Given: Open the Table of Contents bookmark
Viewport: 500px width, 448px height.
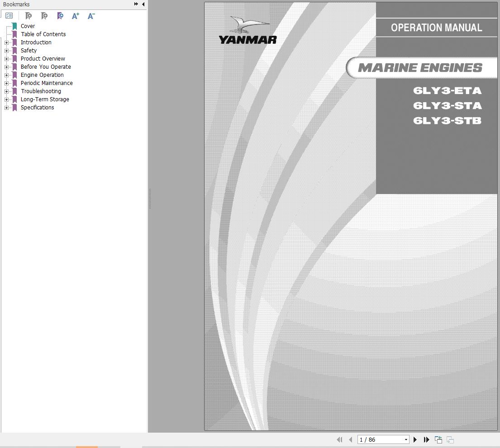Looking at the screenshot, I should coord(43,34).
